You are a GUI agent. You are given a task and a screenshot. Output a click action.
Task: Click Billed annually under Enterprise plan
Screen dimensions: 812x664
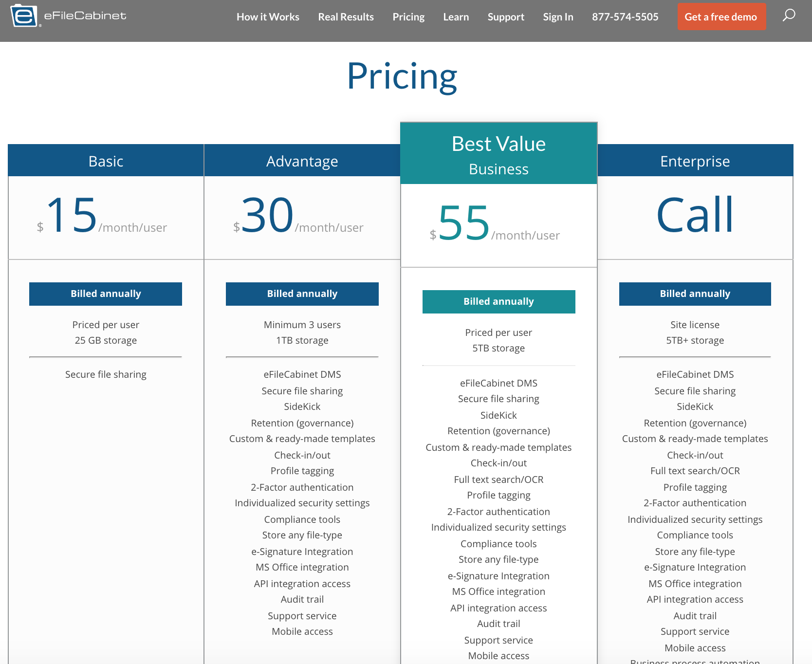tap(695, 294)
